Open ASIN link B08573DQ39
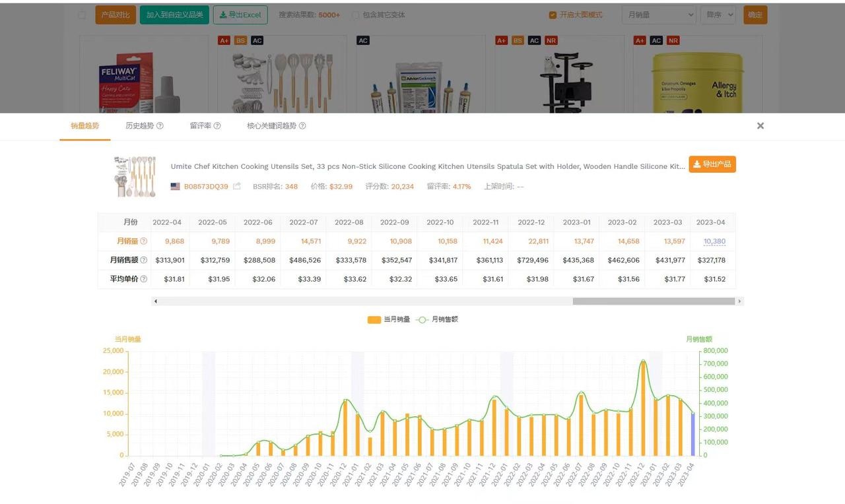 (206, 187)
